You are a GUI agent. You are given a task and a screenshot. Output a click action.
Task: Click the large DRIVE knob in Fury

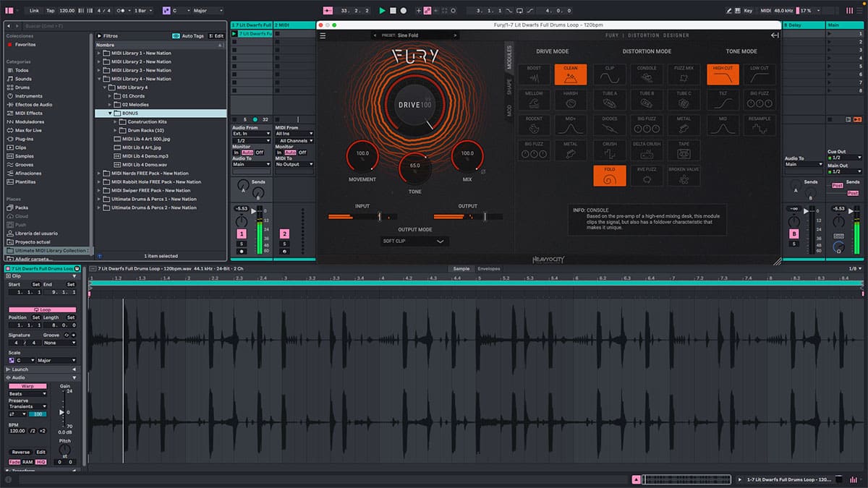pos(414,106)
